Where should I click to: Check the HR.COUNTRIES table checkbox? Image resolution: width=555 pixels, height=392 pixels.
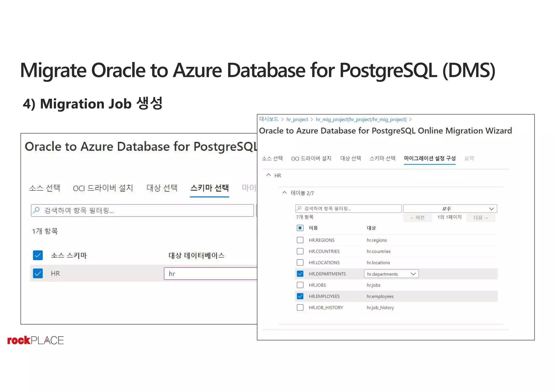click(300, 251)
